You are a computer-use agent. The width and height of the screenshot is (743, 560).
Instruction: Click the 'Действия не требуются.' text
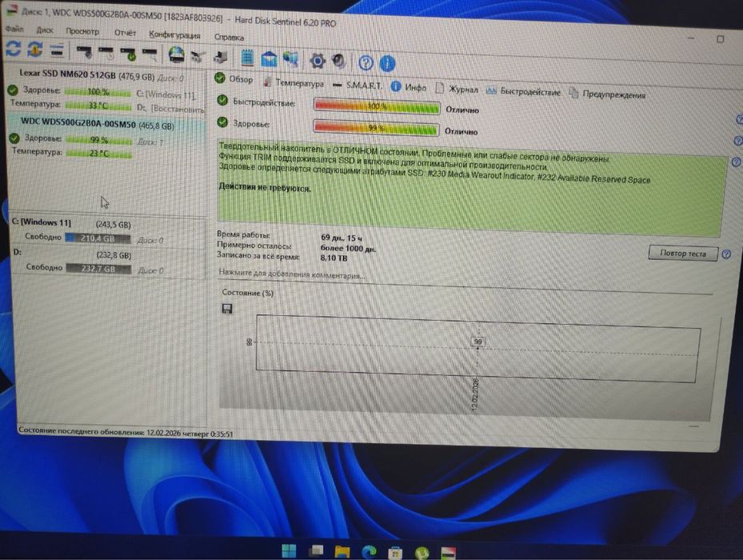[265, 187]
